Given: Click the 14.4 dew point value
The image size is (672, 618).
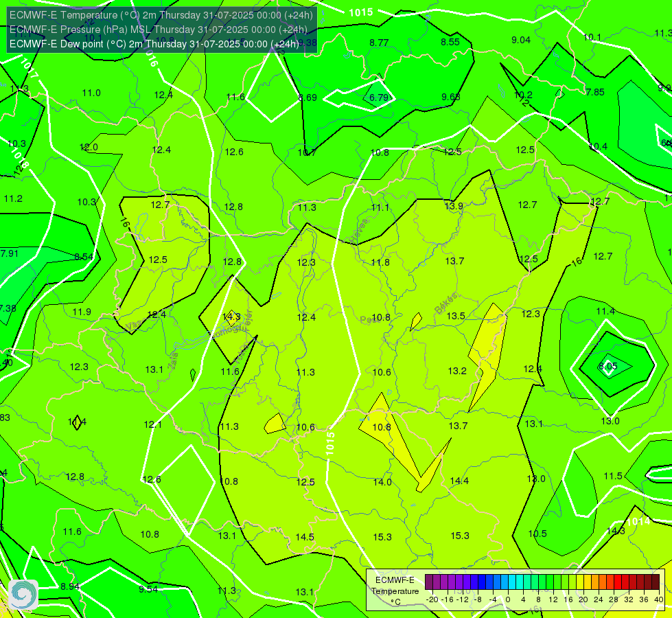Looking at the screenshot, I should click(x=459, y=481).
